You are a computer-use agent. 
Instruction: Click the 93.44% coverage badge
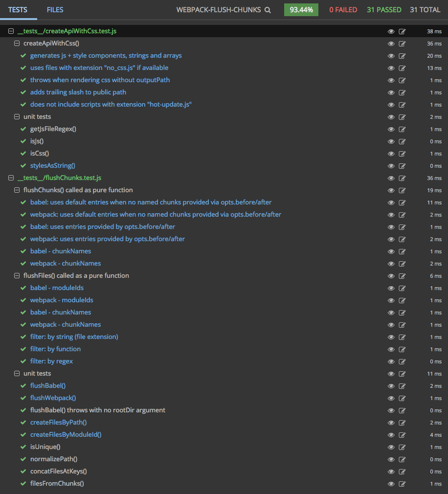[301, 10]
